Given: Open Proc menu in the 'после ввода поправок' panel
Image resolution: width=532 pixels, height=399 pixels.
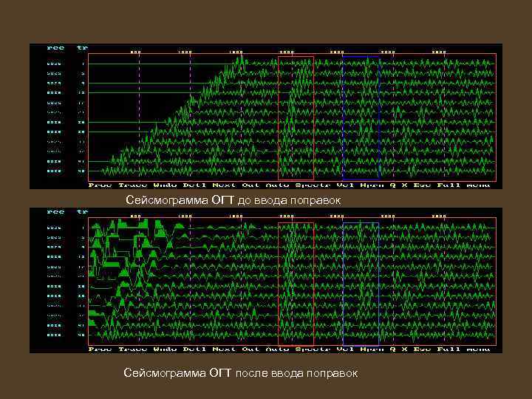Looking at the screenshot, I should (100, 349).
